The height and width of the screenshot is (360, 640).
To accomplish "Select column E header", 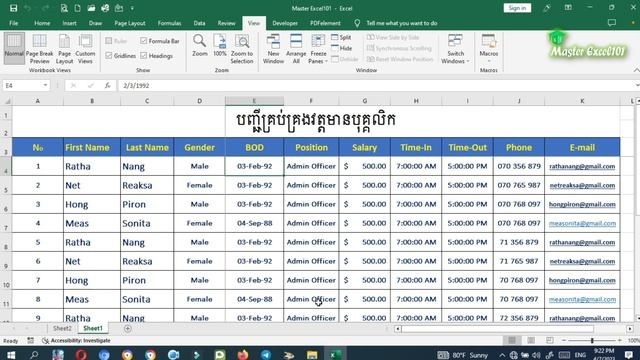I will (254, 100).
